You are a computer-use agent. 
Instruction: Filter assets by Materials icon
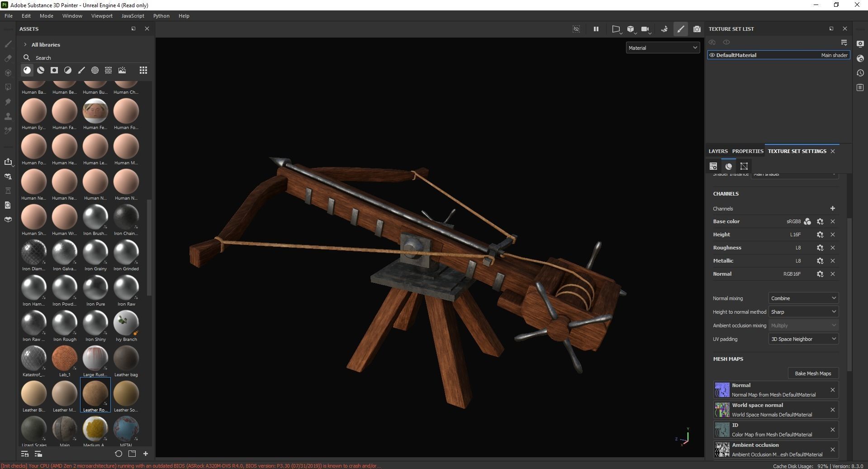pos(27,70)
